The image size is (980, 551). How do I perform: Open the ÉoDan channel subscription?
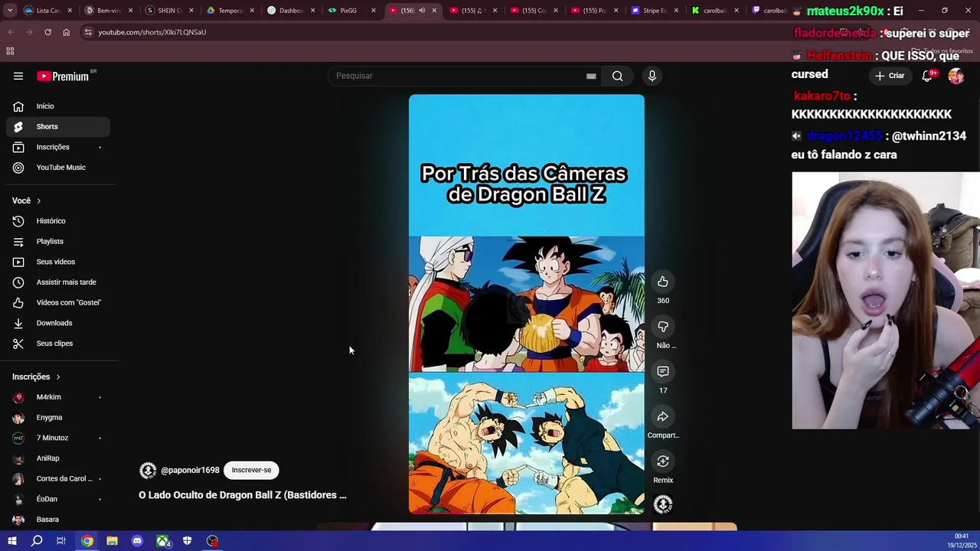[58, 499]
